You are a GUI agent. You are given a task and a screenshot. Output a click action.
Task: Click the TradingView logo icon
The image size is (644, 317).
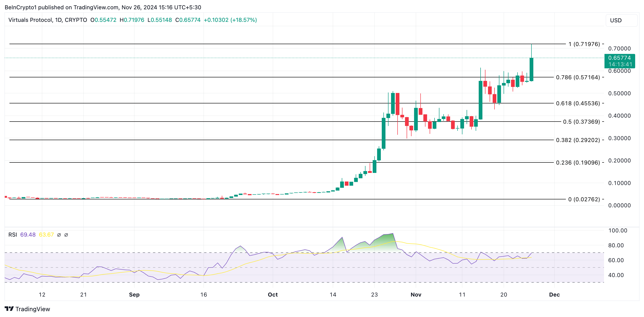[x=9, y=309]
